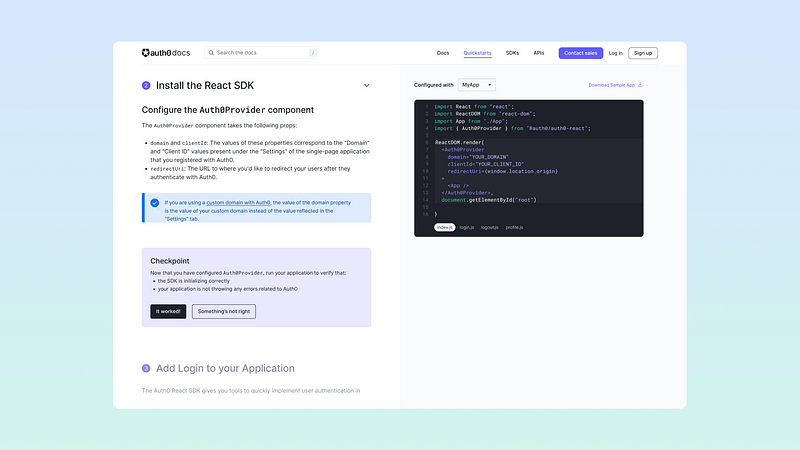Image resolution: width=800 pixels, height=450 pixels.
Task: Click the Configure the Auth0Provider component heading
Action: pos(228,110)
